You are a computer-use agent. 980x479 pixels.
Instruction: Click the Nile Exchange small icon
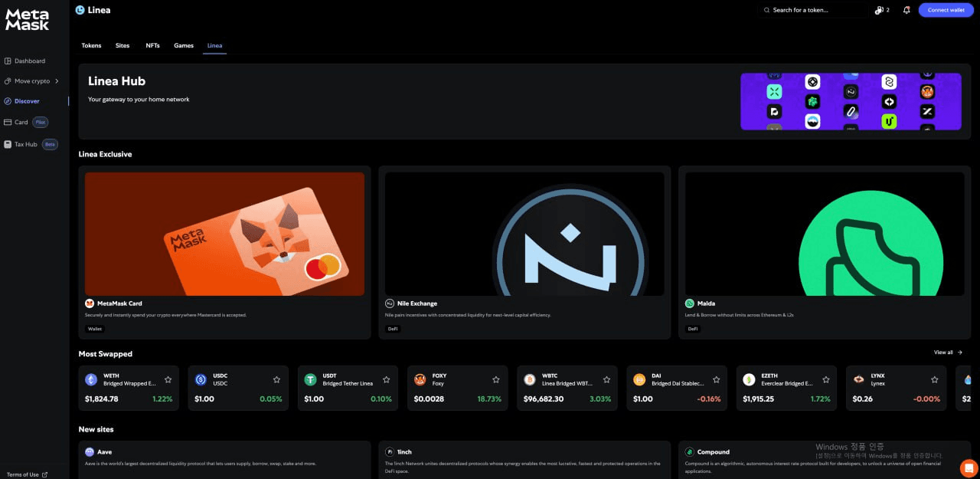coord(390,303)
